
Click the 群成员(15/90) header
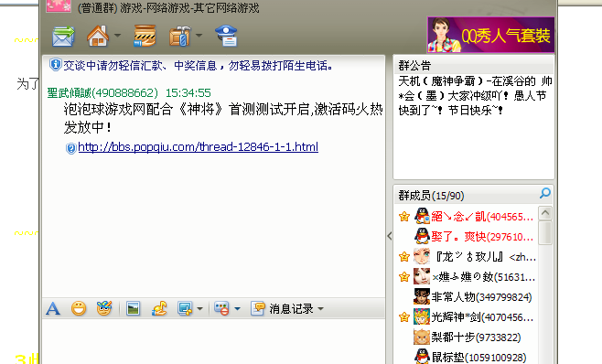point(431,196)
